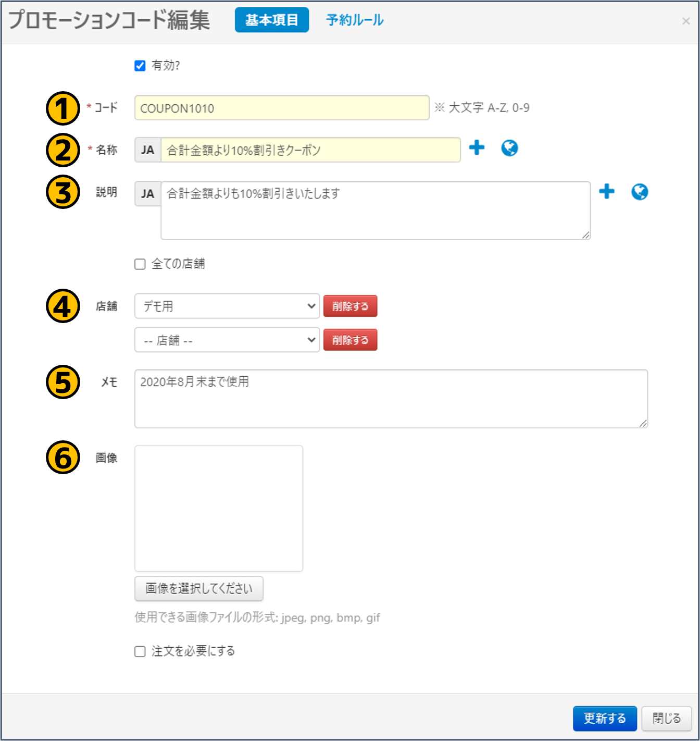The image size is (700, 741).
Task: Open the -- 店舗 -- dropdown
Action: 227,340
